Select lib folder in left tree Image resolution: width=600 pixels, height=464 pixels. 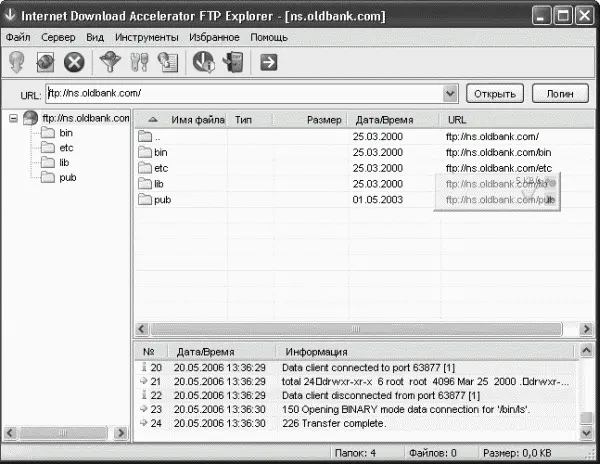coord(64,163)
